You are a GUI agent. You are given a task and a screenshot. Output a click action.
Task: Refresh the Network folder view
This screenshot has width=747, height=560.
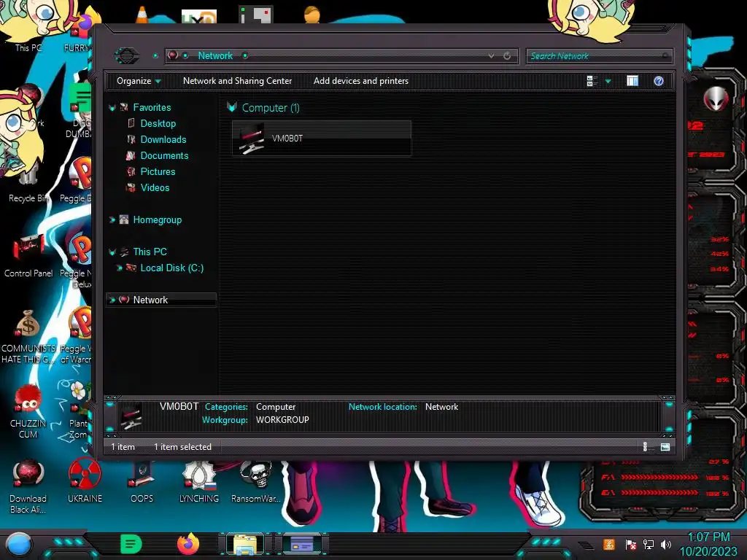click(x=507, y=55)
